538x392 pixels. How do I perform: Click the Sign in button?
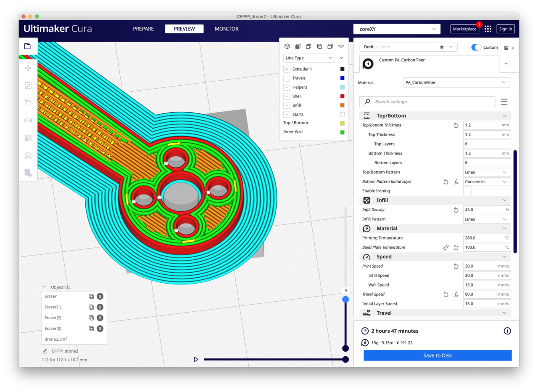click(x=505, y=29)
